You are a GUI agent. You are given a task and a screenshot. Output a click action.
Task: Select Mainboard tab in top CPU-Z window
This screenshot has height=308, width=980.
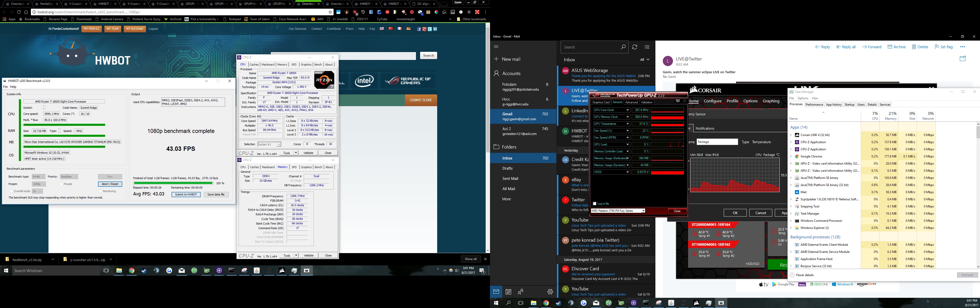coord(268,65)
